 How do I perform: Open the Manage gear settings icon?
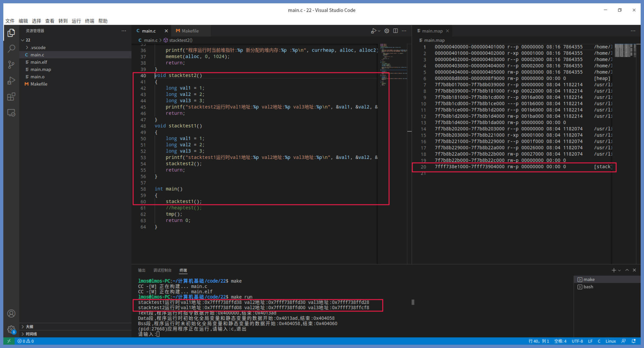click(x=11, y=329)
